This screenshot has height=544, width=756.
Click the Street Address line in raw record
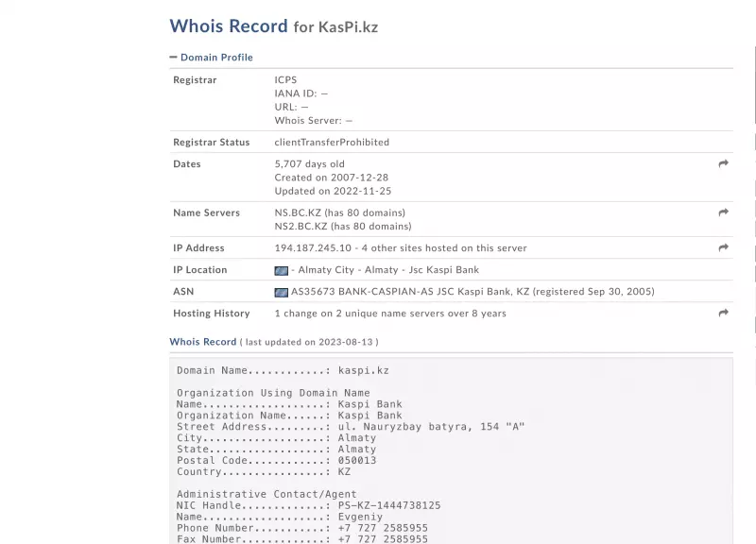coord(351,427)
